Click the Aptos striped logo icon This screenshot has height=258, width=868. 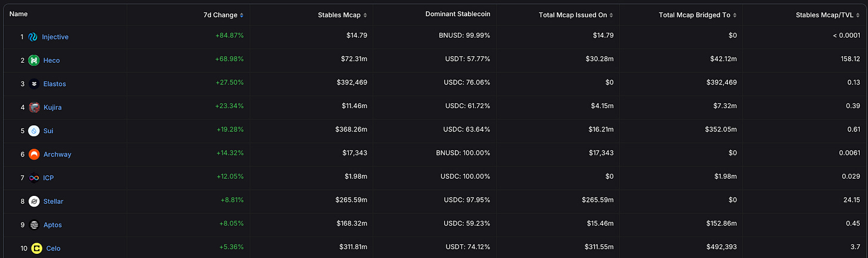coord(34,225)
